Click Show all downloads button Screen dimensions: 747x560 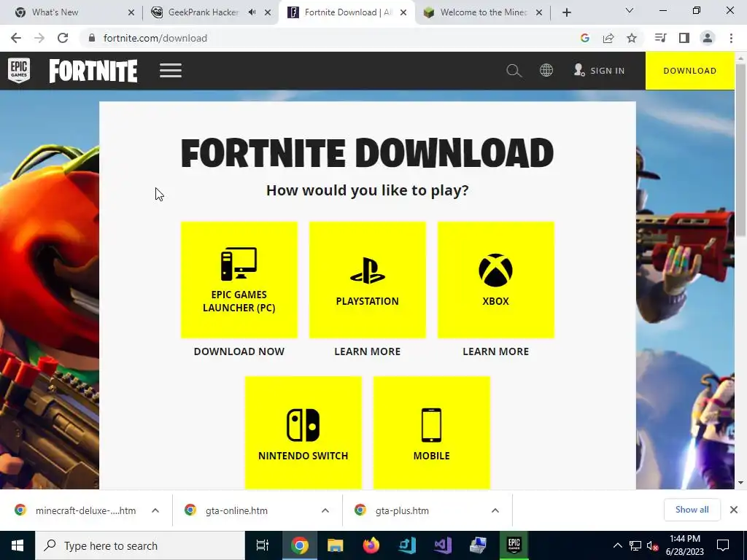(x=692, y=510)
